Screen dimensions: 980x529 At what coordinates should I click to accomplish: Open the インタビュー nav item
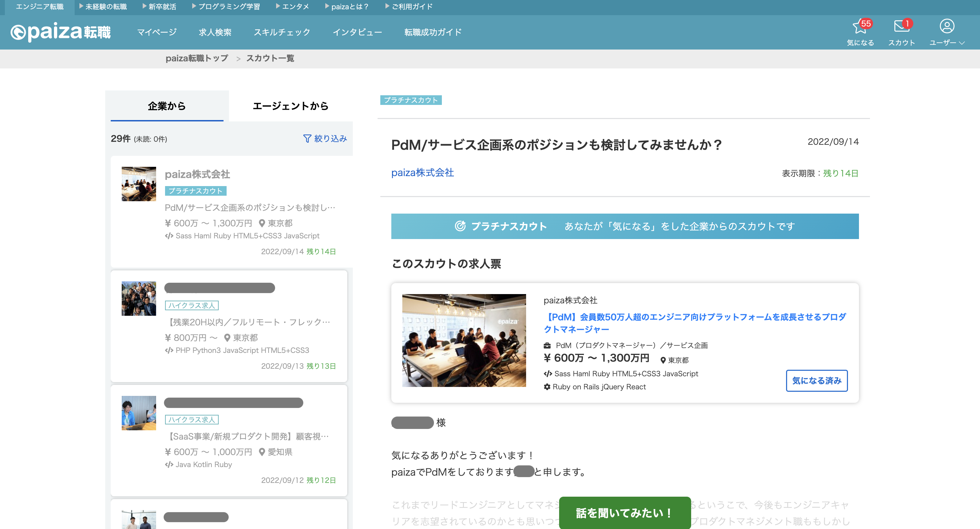tap(357, 32)
